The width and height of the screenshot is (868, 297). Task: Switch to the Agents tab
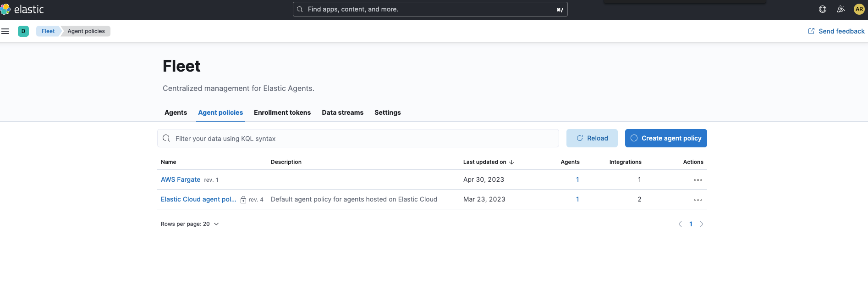176,112
